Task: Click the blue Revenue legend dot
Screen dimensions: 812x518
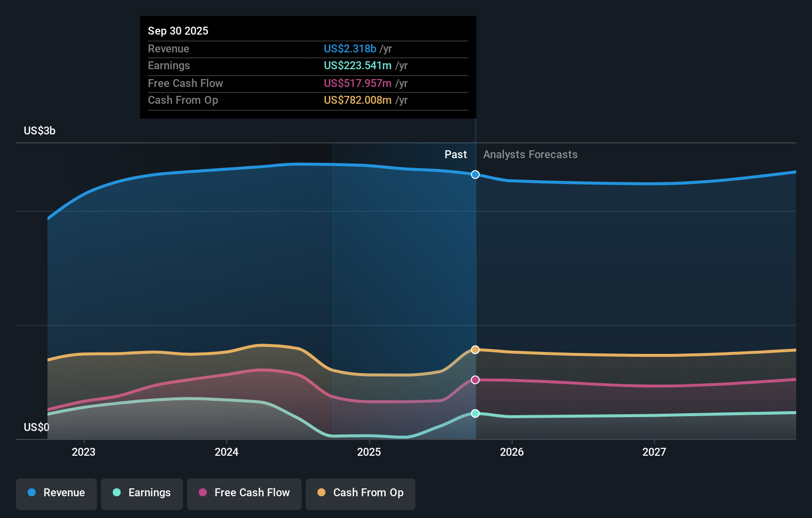Action: click(31, 493)
